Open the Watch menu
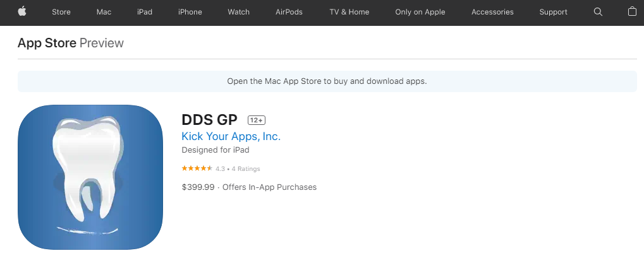The width and height of the screenshot is (644, 270). point(239,12)
